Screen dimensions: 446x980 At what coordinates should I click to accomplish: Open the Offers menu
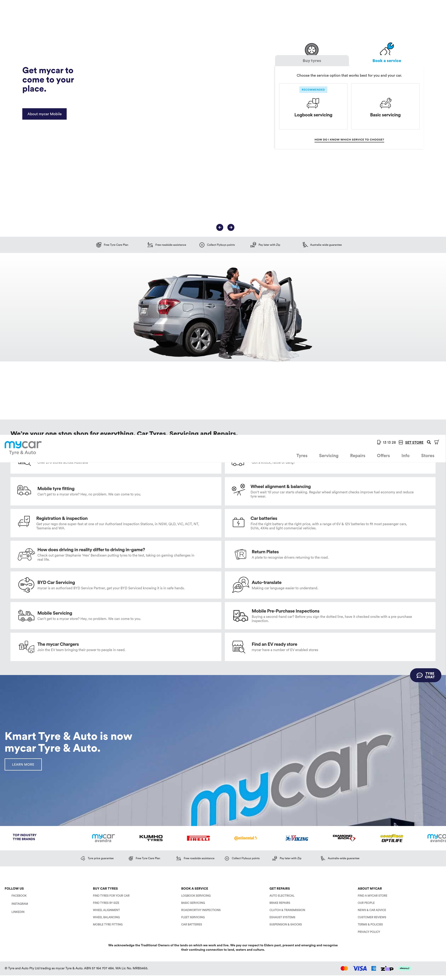[383, 455]
